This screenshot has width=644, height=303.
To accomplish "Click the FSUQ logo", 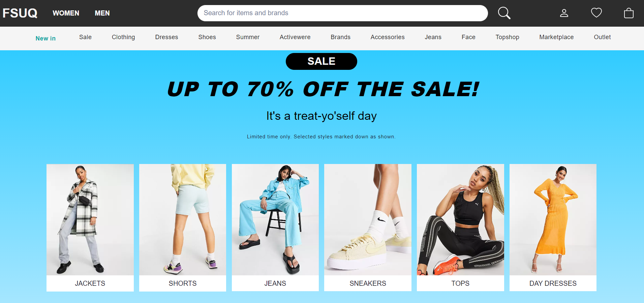I will click(x=20, y=13).
